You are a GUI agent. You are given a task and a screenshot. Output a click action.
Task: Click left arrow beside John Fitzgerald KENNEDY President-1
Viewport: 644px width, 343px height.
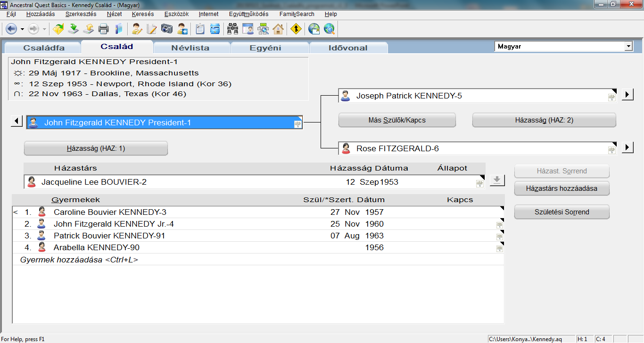[17, 122]
